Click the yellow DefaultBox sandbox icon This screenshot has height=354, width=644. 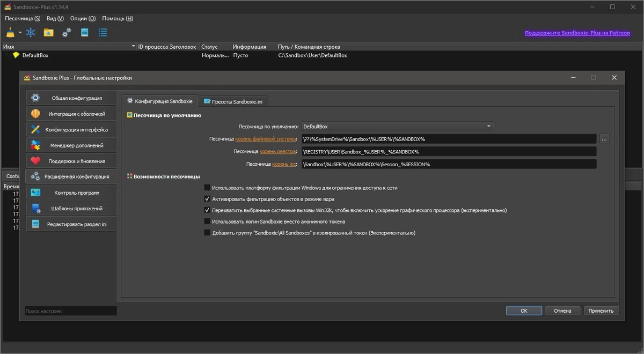(x=16, y=55)
